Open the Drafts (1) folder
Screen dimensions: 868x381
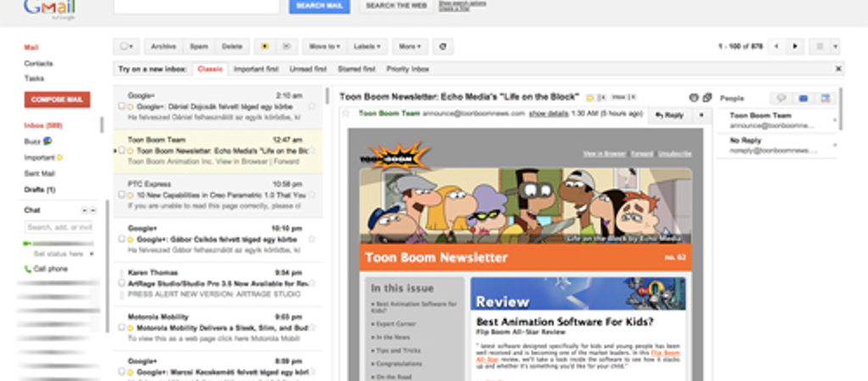[x=39, y=190]
